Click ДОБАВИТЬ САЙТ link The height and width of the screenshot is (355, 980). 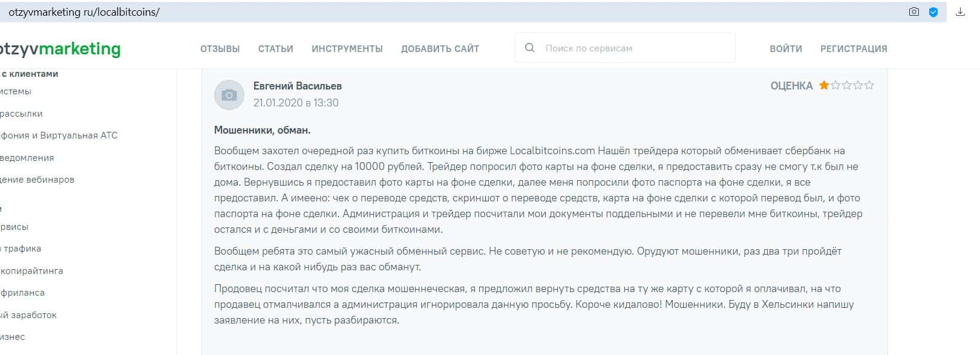(440, 49)
